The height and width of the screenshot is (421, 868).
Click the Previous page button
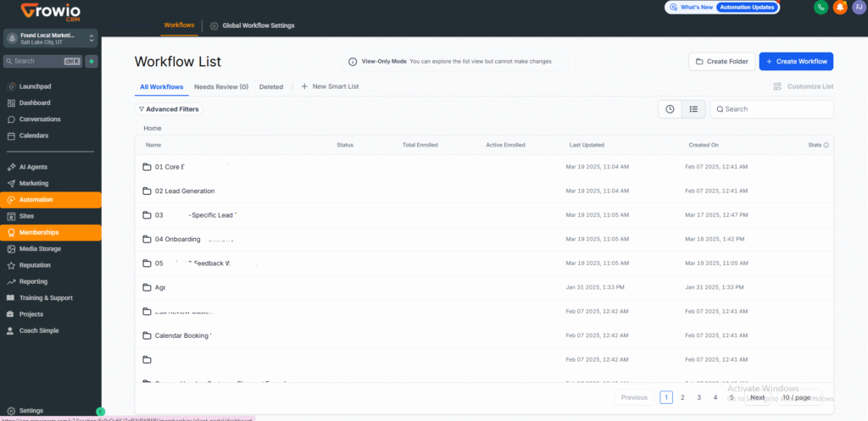[x=634, y=397]
